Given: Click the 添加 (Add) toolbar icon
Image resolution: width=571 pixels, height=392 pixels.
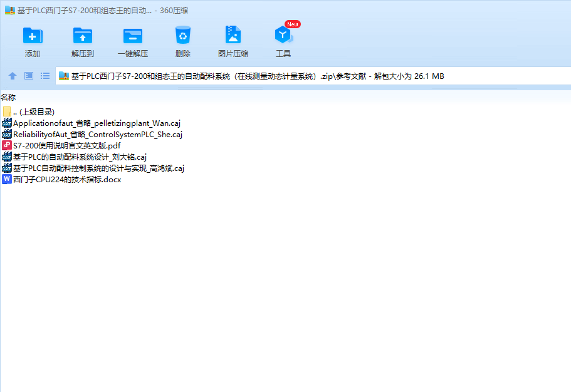Looking at the screenshot, I should point(33,36).
